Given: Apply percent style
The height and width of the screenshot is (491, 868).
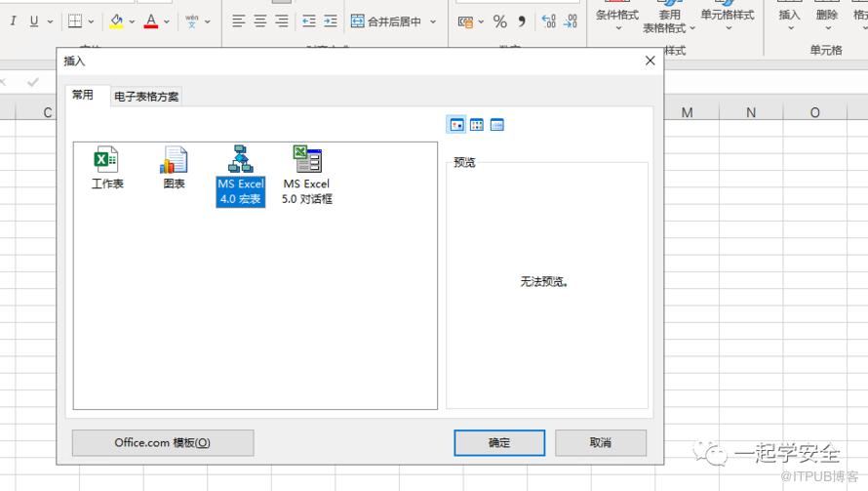Looking at the screenshot, I should point(500,21).
